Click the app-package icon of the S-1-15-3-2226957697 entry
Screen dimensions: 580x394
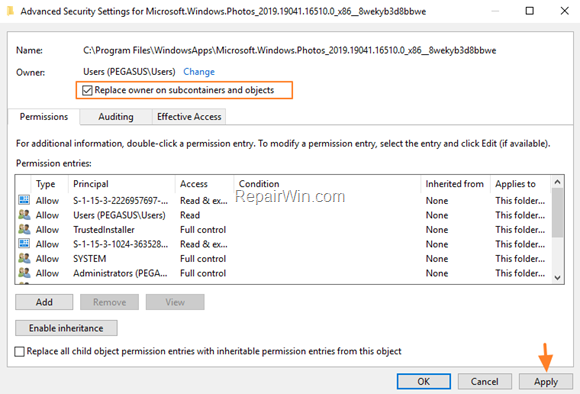24,200
